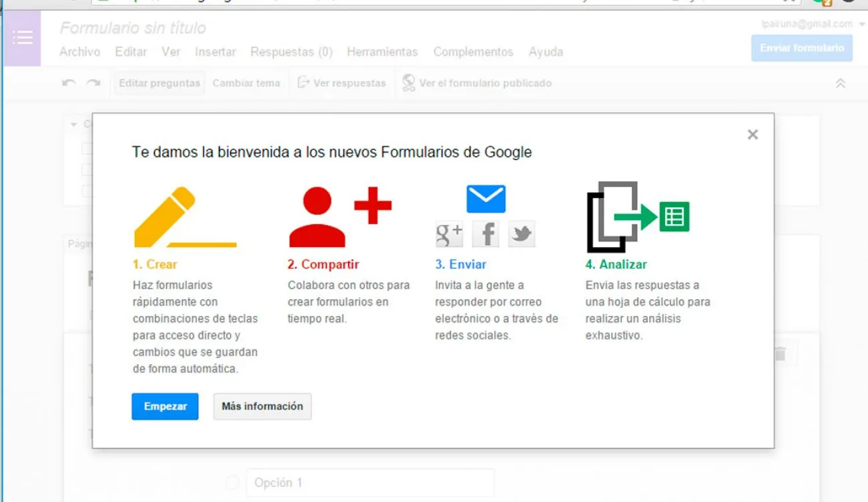
Task: Click the dialog welcome title text
Action: click(x=332, y=152)
